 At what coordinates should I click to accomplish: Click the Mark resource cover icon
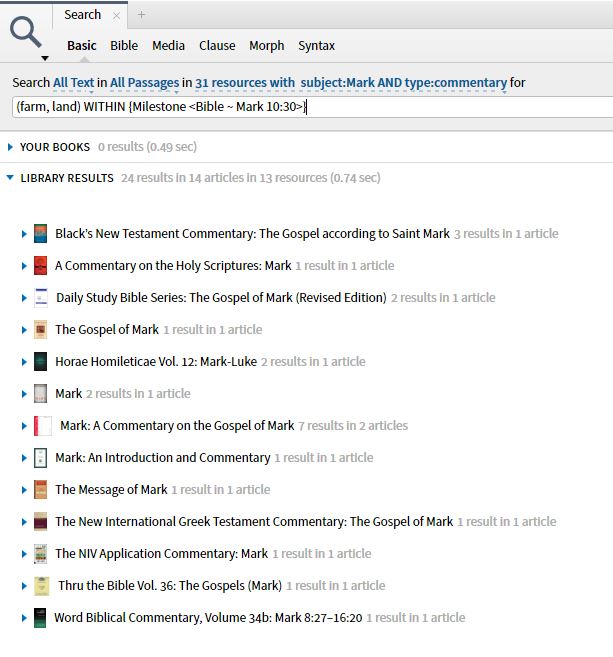click(x=41, y=394)
